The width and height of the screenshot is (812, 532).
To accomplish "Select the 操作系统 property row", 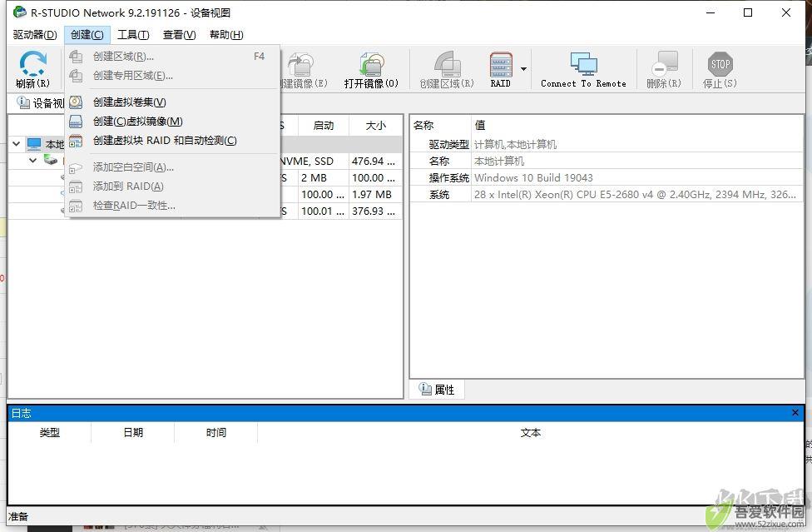I will coord(607,177).
